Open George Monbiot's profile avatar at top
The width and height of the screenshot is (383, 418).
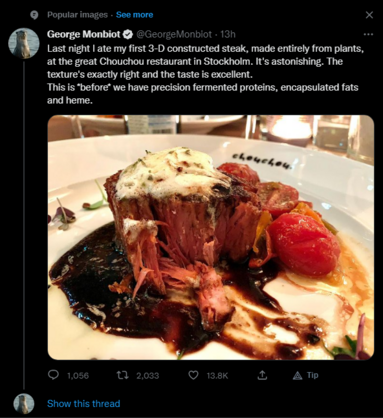click(x=24, y=43)
